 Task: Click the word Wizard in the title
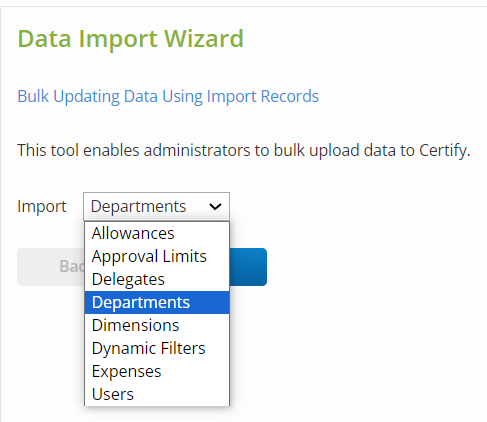pyautogui.click(x=204, y=39)
